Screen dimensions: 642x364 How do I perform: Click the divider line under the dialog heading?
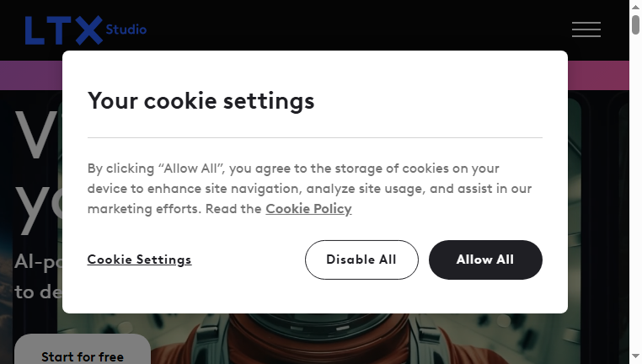315,138
